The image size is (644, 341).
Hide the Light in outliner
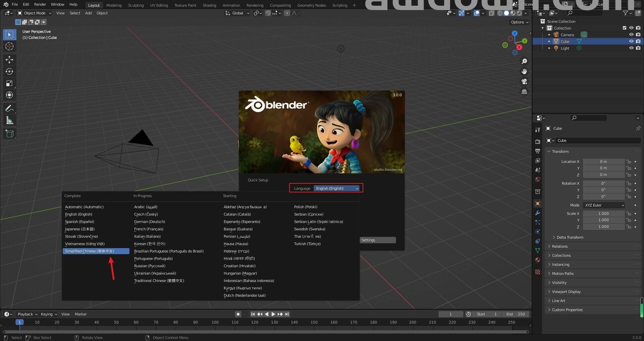631,48
